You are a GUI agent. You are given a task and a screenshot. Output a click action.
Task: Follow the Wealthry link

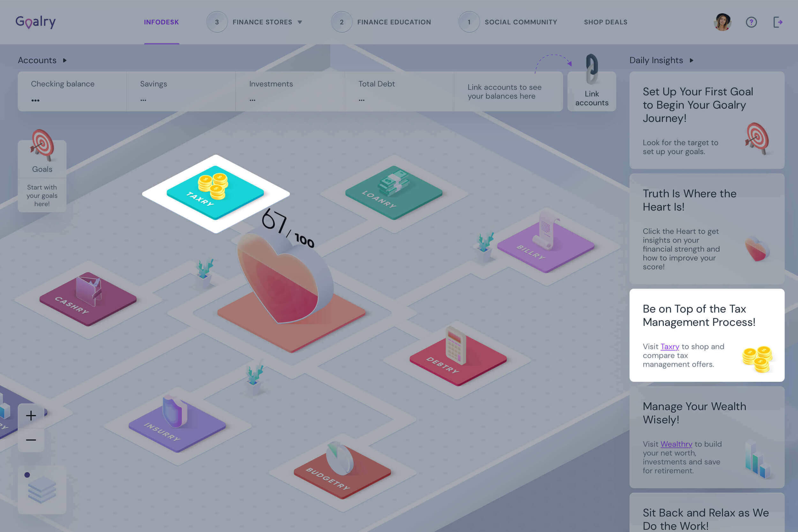[x=676, y=444]
